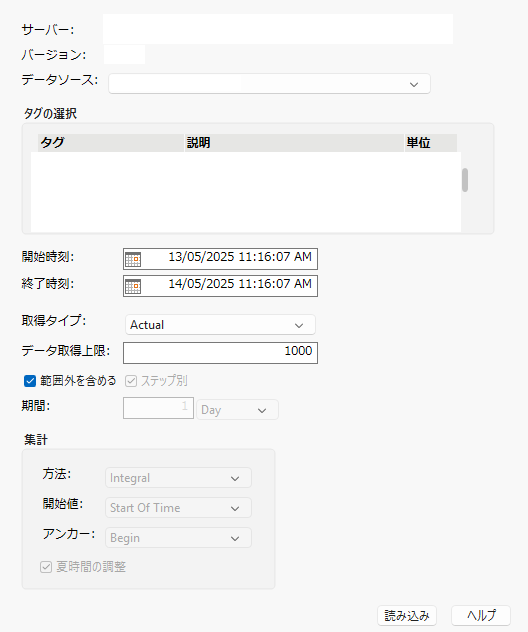
Task: Open the Day period unit dropdown
Action: click(x=237, y=410)
